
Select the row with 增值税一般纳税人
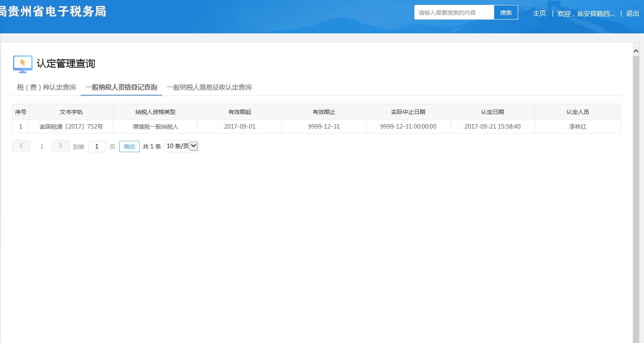[x=156, y=127]
